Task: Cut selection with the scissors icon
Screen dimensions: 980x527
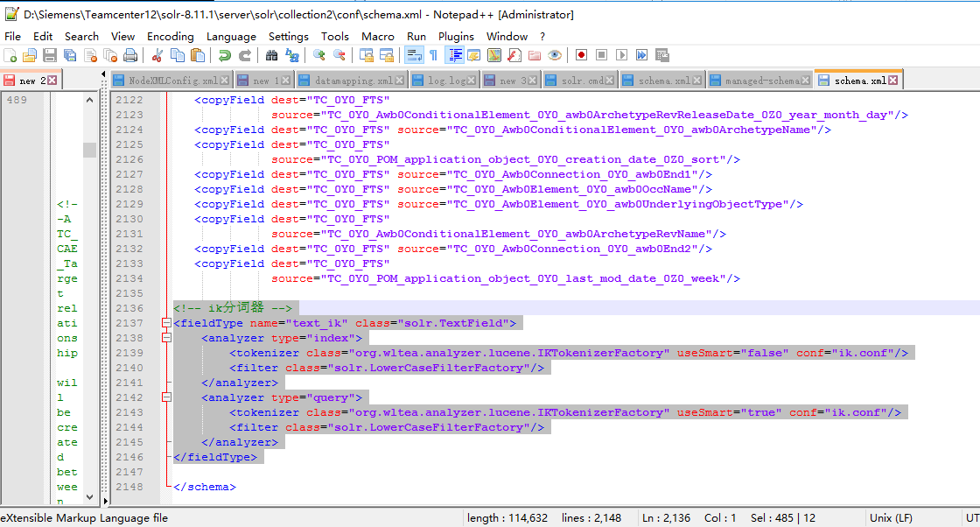Action: click(x=157, y=56)
